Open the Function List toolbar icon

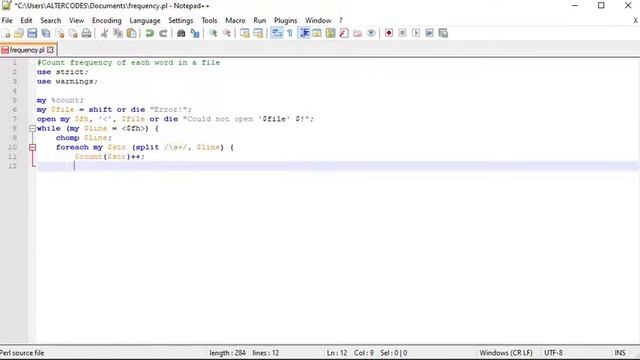[344, 33]
